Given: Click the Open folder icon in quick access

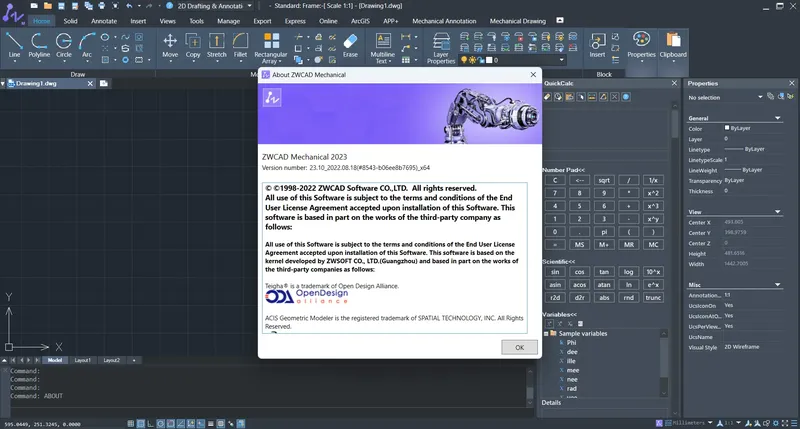Looking at the screenshot, I should [47, 6].
